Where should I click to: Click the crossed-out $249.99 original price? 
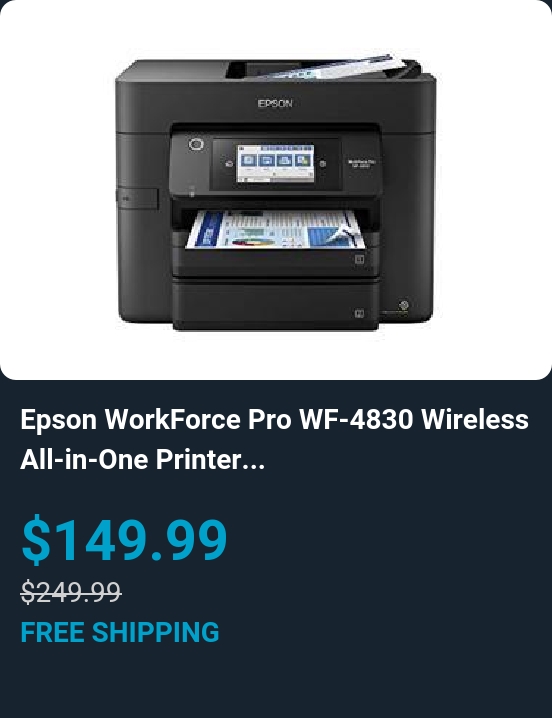click(71, 591)
